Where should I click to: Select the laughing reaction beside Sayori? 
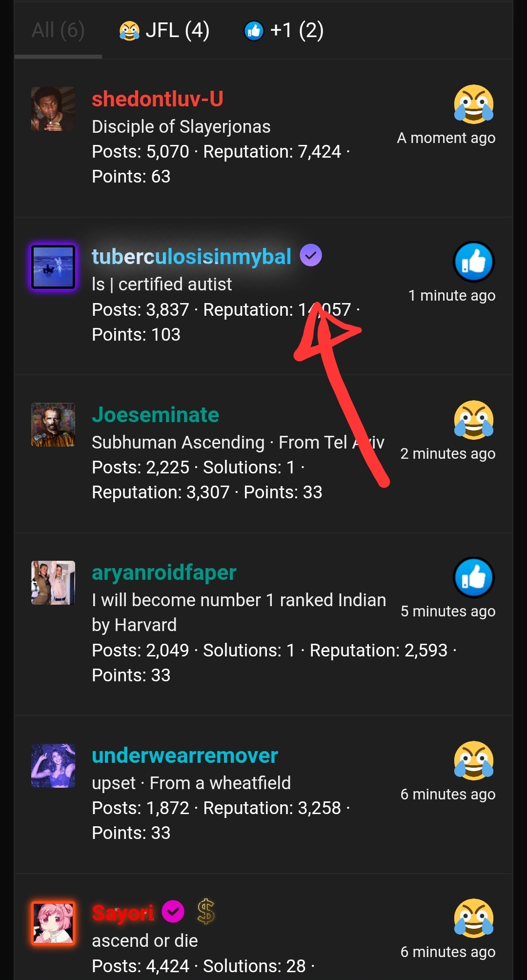pos(473,918)
